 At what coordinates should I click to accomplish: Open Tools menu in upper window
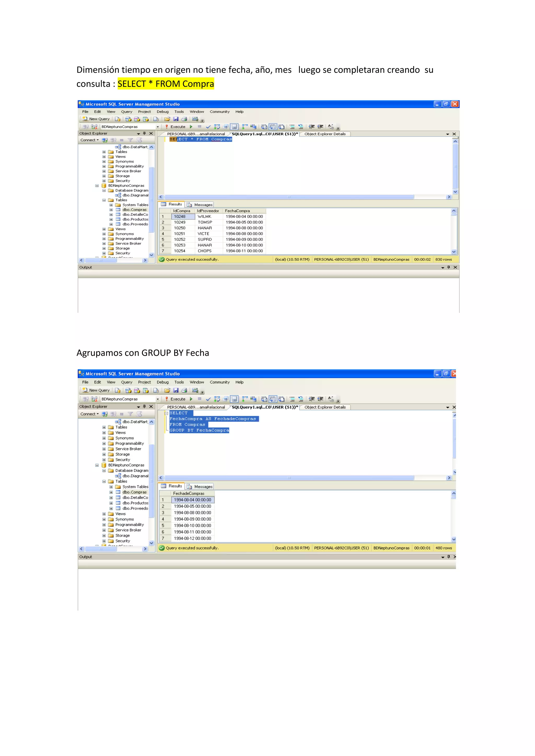click(x=179, y=112)
